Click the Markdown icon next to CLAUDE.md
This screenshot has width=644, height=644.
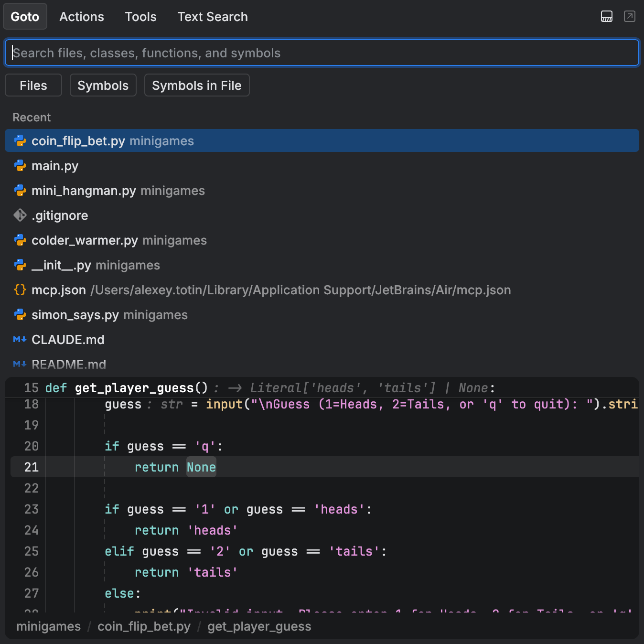[20, 340]
